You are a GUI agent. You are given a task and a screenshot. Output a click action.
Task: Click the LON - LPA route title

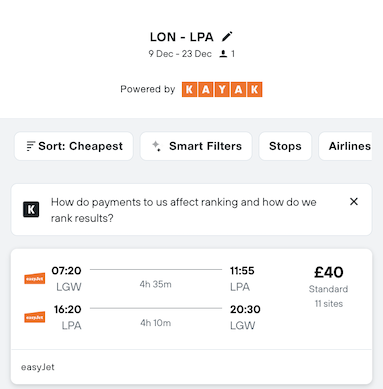click(x=181, y=37)
